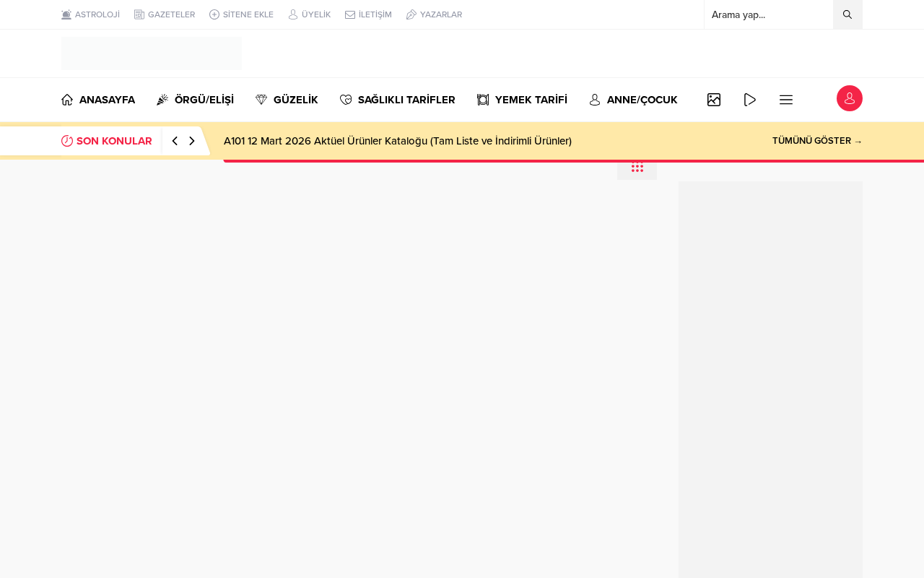Screen dimensions: 924x578
Task: Click the red user profile icon
Action: 850,98
